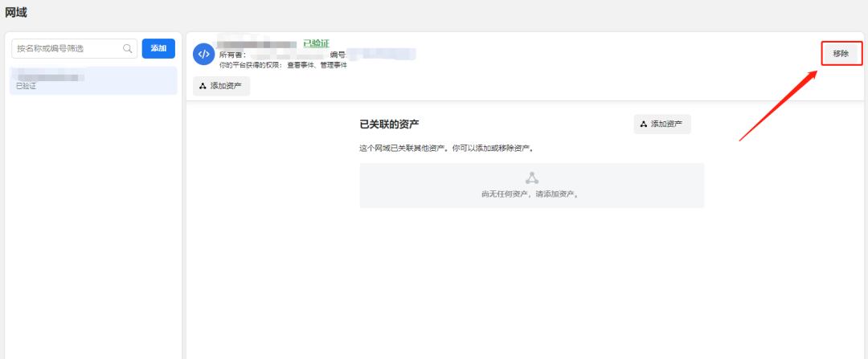Click the 编号 ID label in header
The height and width of the screenshot is (359, 868).
338,55
